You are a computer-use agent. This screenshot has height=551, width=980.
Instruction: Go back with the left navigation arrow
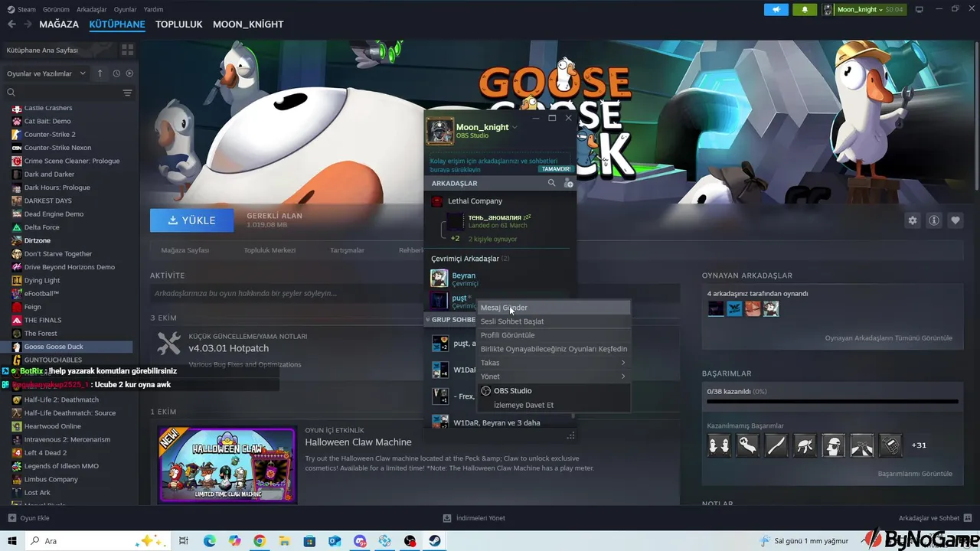pos(11,24)
